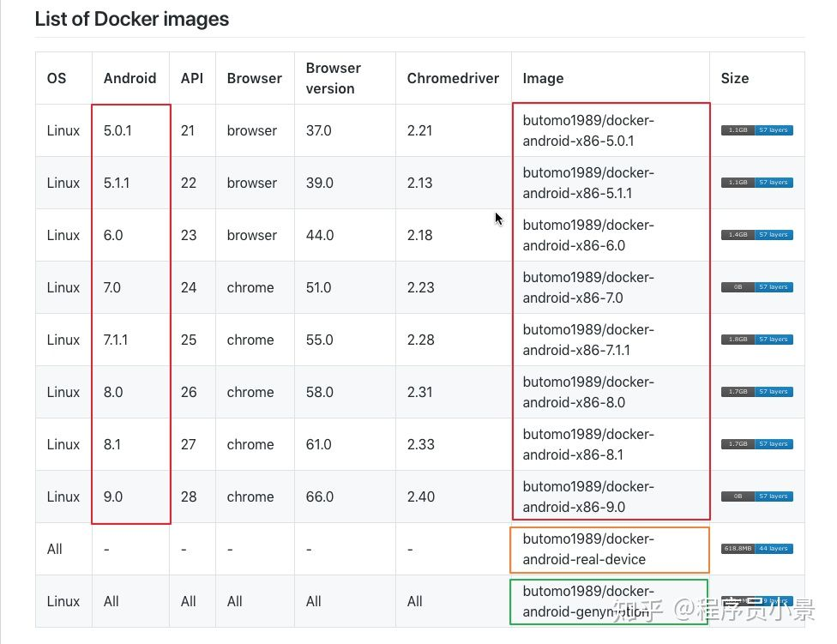Click the Browser version column header
Image resolution: width=837 pixels, height=644 pixels.
click(333, 78)
